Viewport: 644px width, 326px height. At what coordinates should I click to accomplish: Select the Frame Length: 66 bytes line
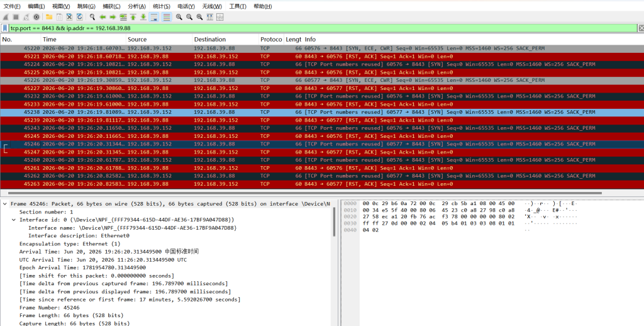71,315
